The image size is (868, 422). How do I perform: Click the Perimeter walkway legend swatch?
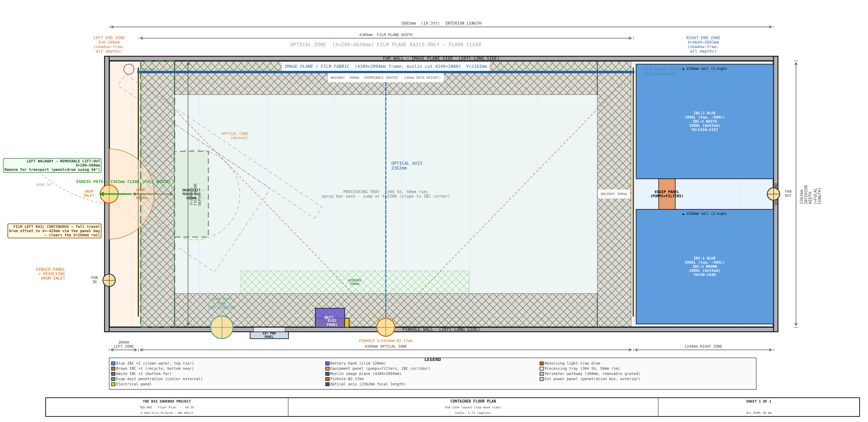pyautogui.click(x=541, y=374)
